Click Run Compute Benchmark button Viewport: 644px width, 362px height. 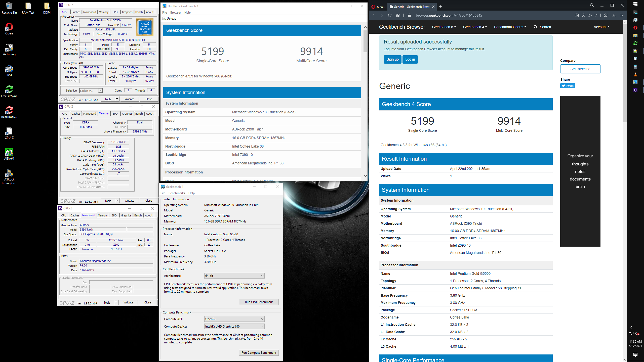[x=259, y=353]
